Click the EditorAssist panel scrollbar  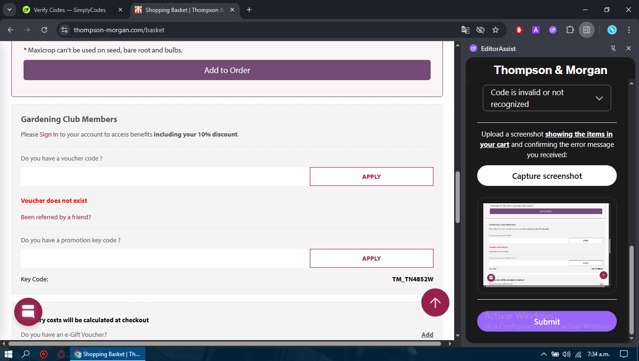click(x=631, y=289)
